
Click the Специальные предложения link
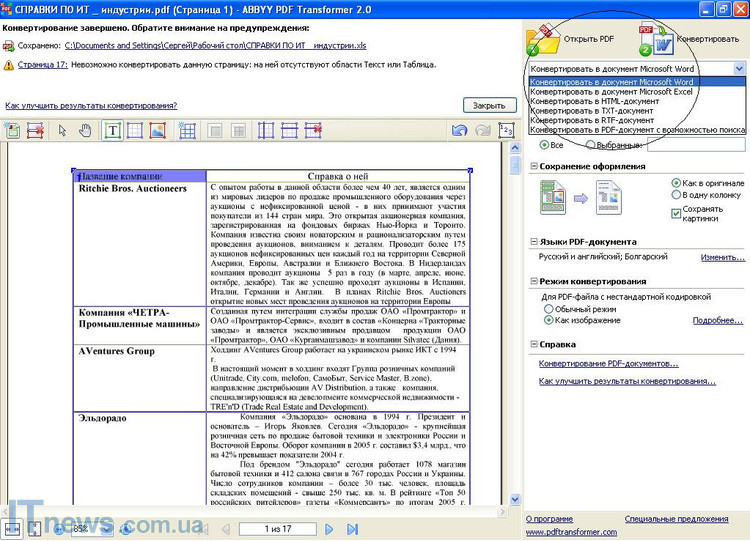click(676, 519)
